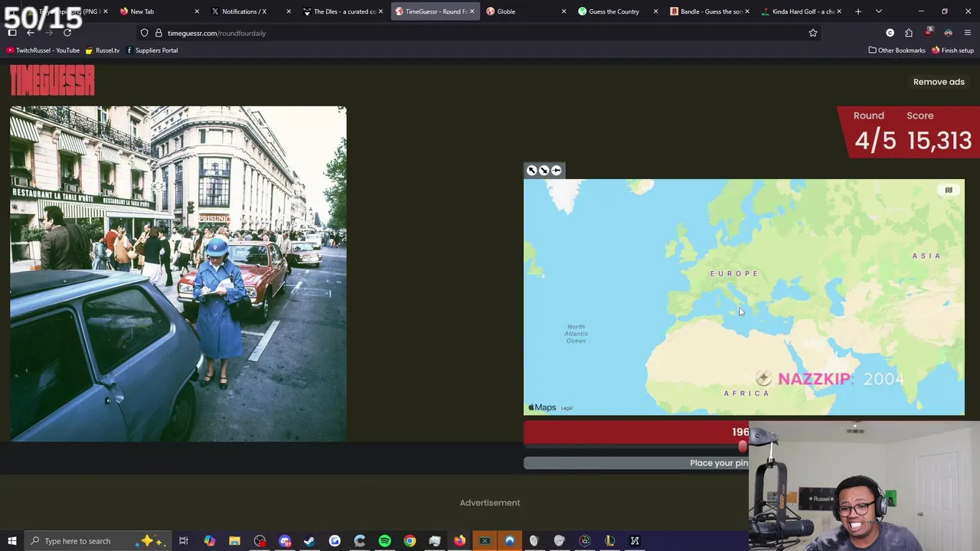The width and height of the screenshot is (980, 551).
Task: Open the Firefox sidebar toggle icon
Action: tap(11, 33)
